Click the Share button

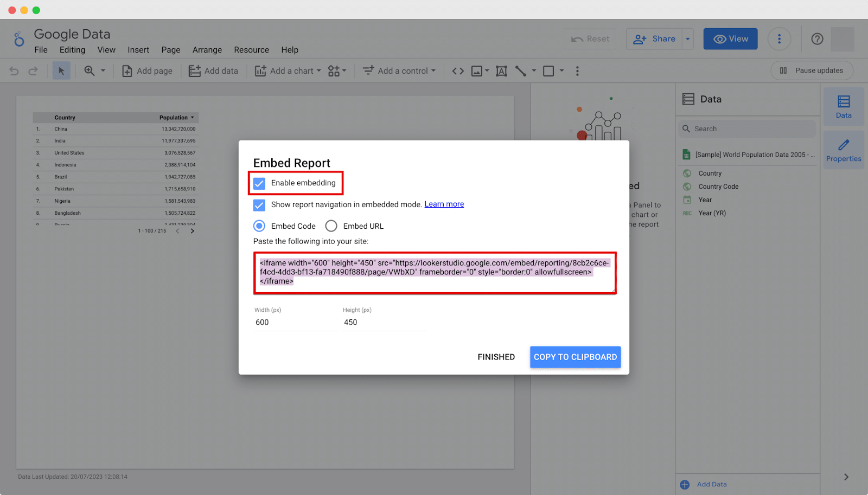[x=655, y=39]
